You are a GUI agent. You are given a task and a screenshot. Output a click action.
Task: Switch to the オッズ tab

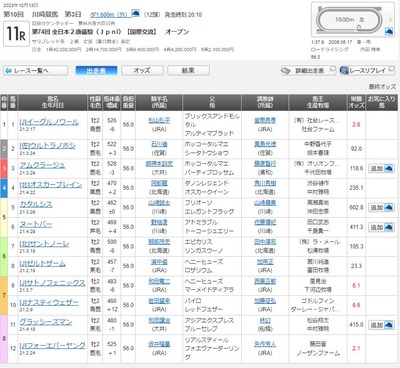[x=142, y=71]
